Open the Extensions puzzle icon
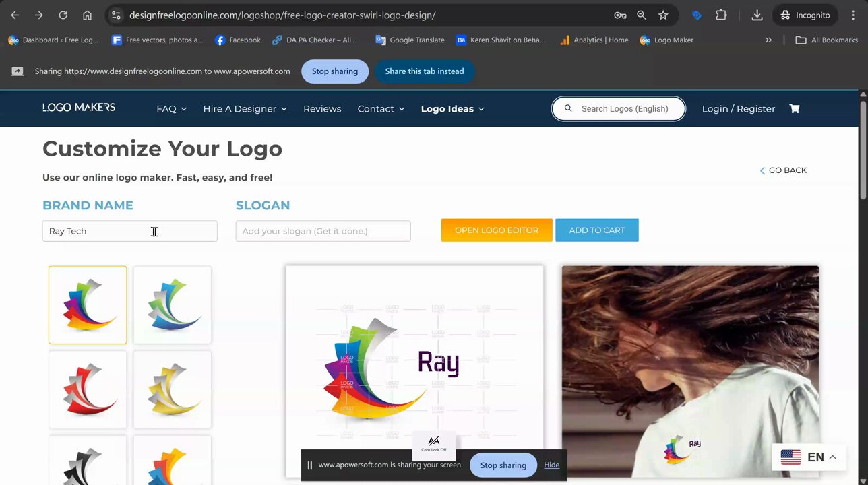This screenshot has width=868, height=485. [721, 15]
